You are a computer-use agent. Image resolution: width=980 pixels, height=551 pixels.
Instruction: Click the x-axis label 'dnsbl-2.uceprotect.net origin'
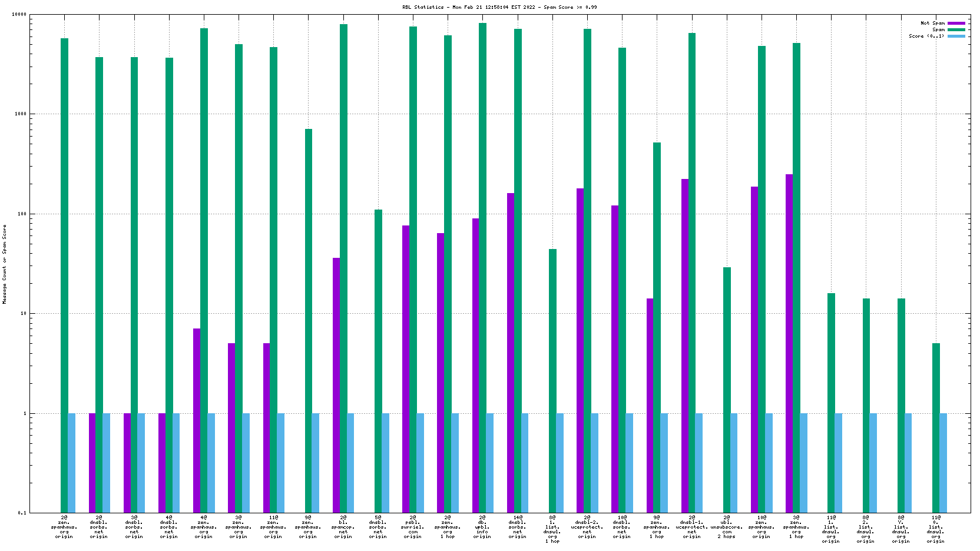(587, 527)
